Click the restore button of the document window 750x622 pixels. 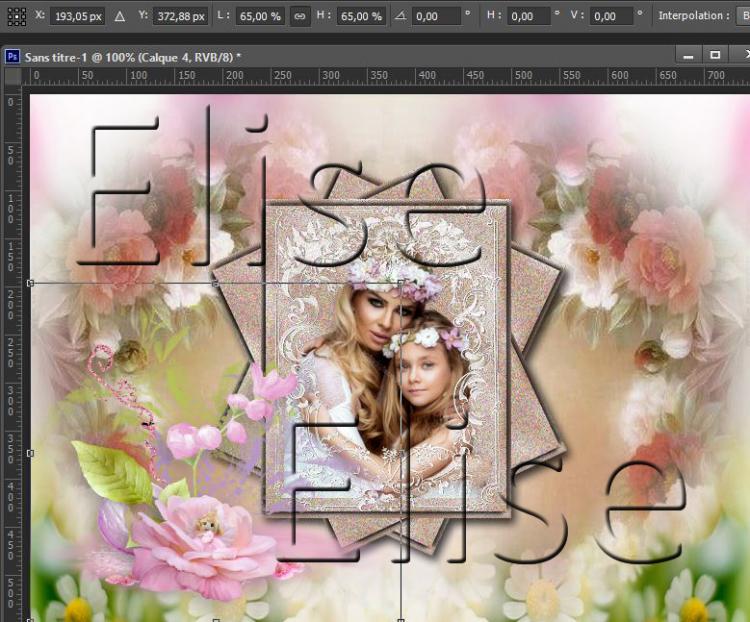tap(714, 55)
